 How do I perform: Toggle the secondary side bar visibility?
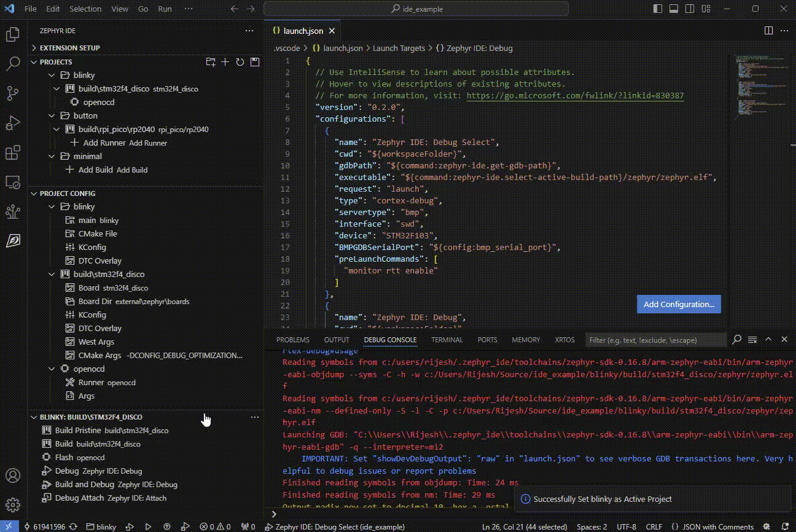689,9
